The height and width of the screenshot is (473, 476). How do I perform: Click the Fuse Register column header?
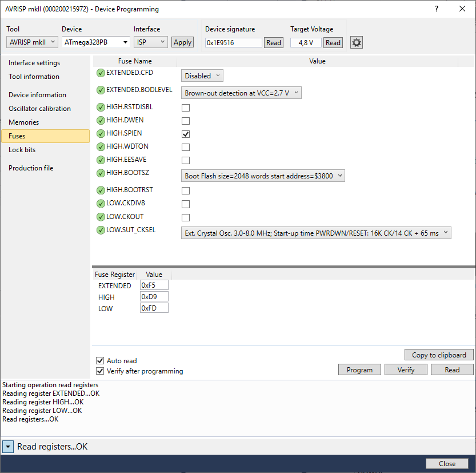pyautogui.click(x=115, y=275)
